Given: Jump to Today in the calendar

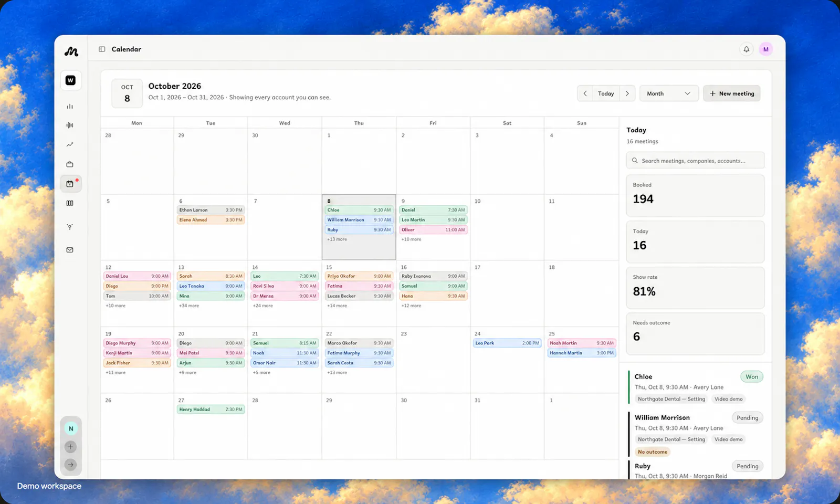Looking at the screenshot, I should coord(606,93).
